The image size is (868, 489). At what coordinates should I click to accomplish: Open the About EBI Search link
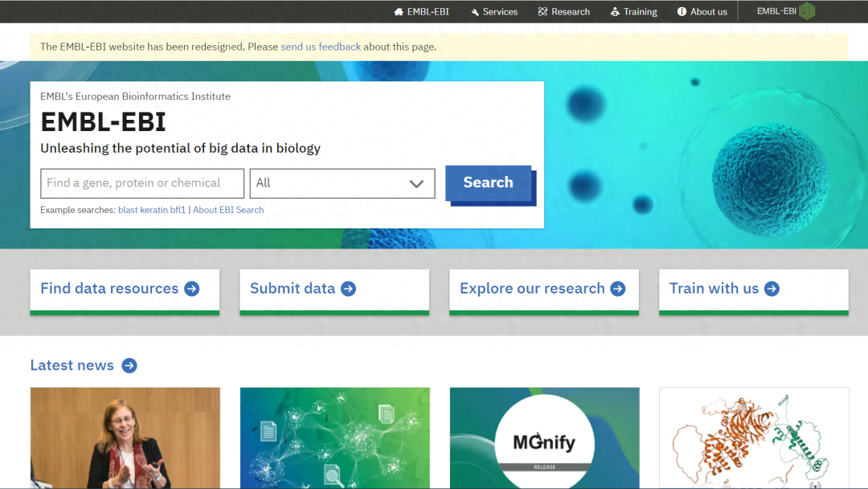tap(228, 210)
